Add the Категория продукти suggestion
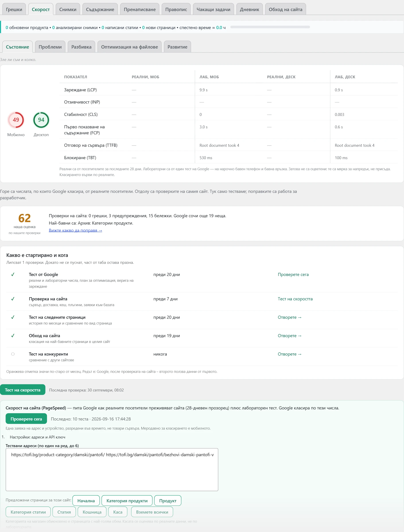Screen dimensions: 404x532 click(127, 501)
